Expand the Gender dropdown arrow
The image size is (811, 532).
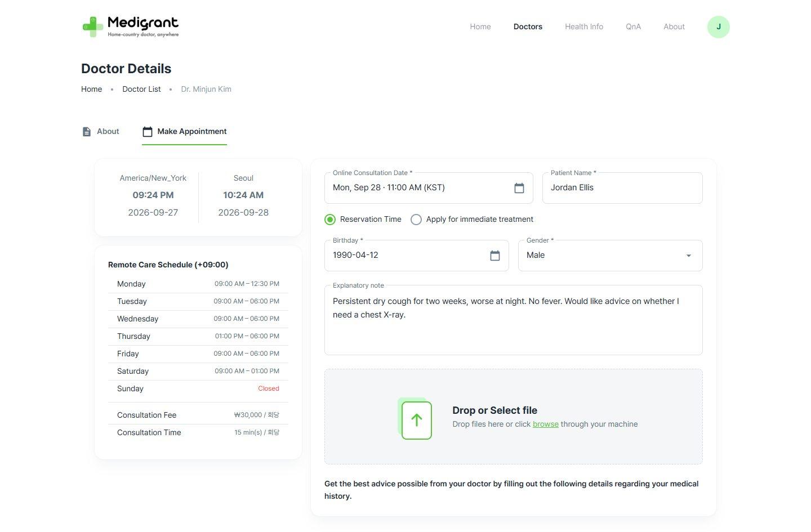[x=688, y=256]
